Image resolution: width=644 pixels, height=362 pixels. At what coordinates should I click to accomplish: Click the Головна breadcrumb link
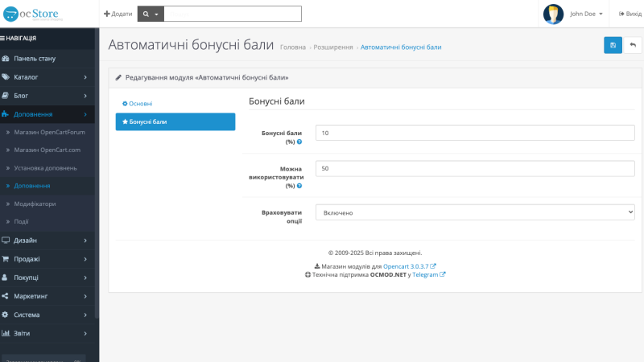coord(293,47)
